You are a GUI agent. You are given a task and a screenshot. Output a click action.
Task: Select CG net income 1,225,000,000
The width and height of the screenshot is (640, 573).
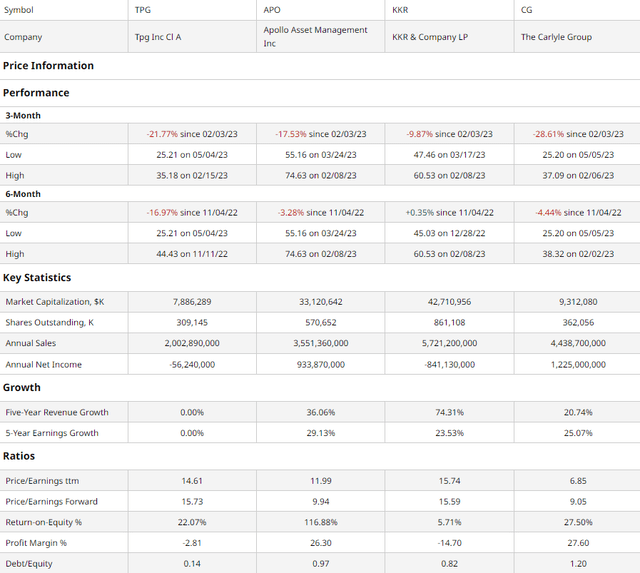point(578,364)
